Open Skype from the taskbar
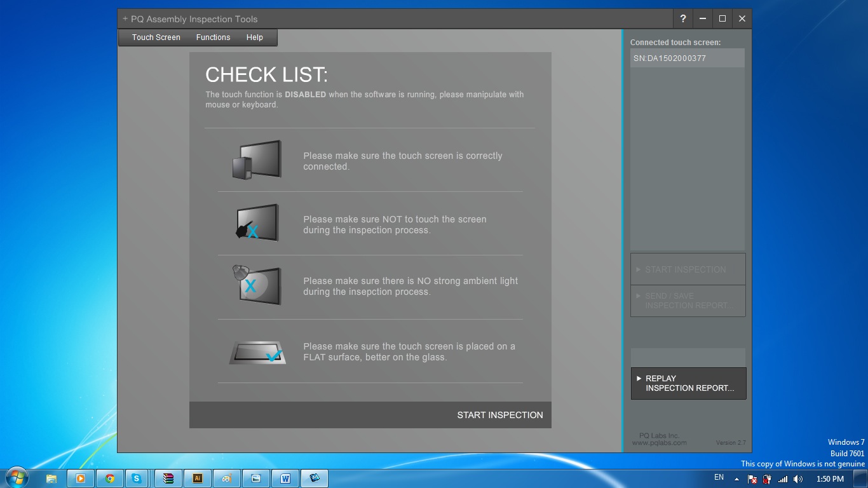 tap(137, 478)
